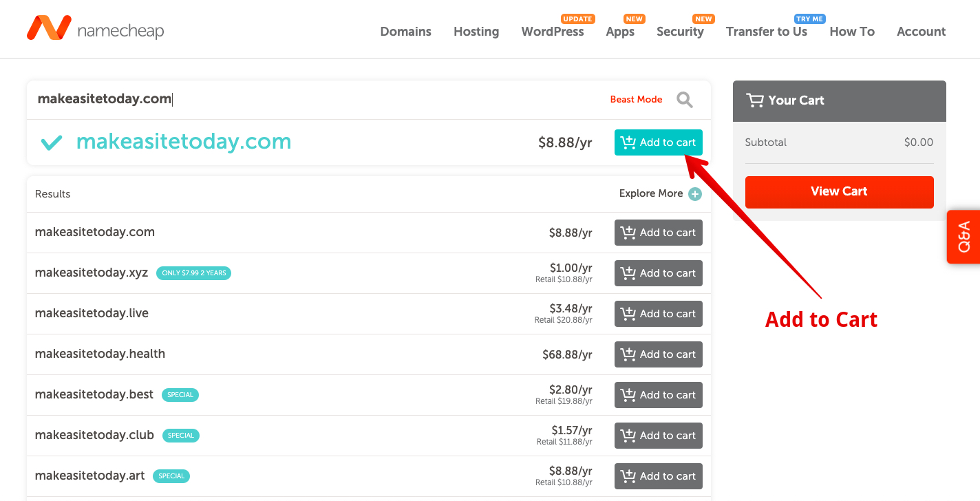Click the large makeasitetoday.com domain name

point(184,142)
